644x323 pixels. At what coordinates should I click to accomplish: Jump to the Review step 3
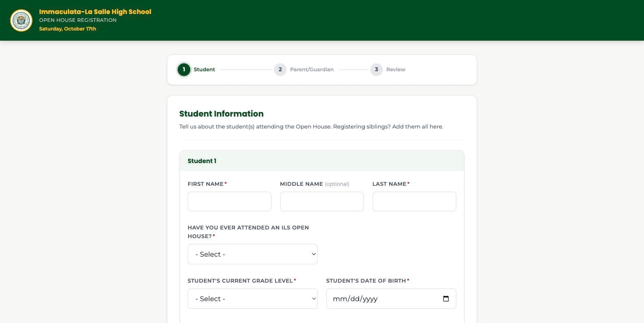point(388,70)
